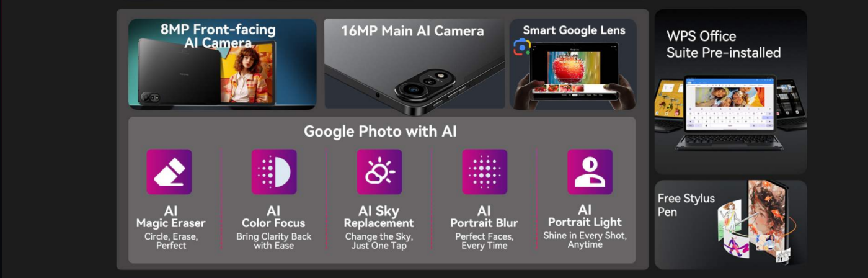Select the AI Portrait Blur icon

pos(485,172)
